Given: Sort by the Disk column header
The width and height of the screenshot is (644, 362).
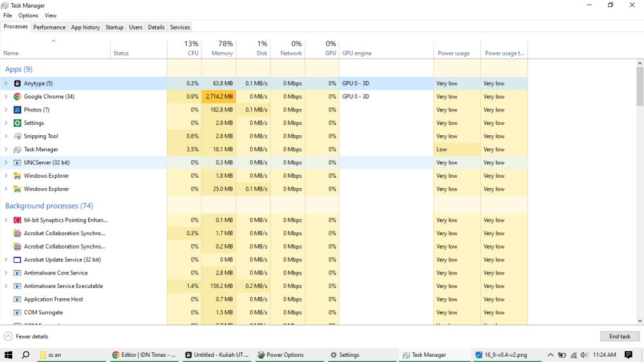Looking at the screenshot, I should (x=253, y=48).
